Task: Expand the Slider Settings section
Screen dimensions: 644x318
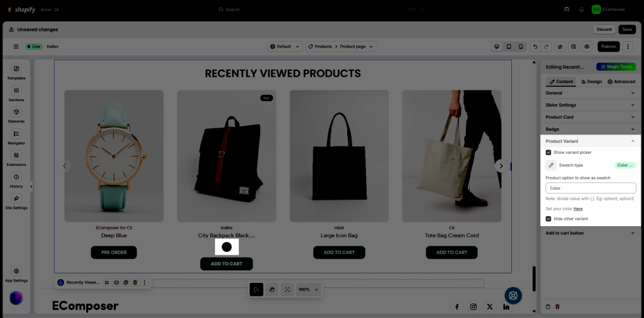Action: pyautogui.click(x=590, y=105)
